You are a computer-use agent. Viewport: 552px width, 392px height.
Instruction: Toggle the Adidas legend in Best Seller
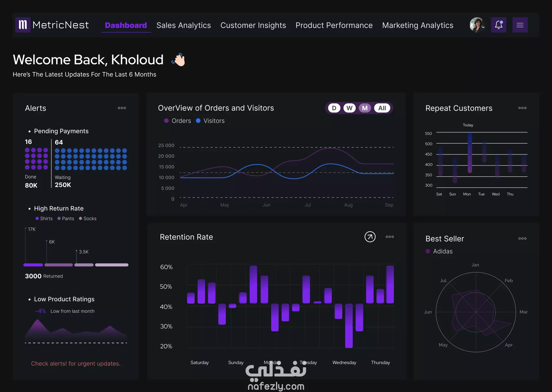pos(439,251)
